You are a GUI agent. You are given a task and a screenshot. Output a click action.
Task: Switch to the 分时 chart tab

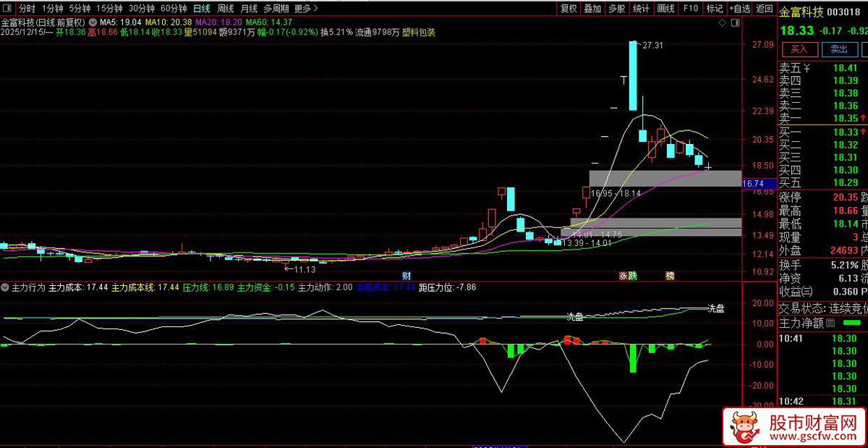coord(27,9)
